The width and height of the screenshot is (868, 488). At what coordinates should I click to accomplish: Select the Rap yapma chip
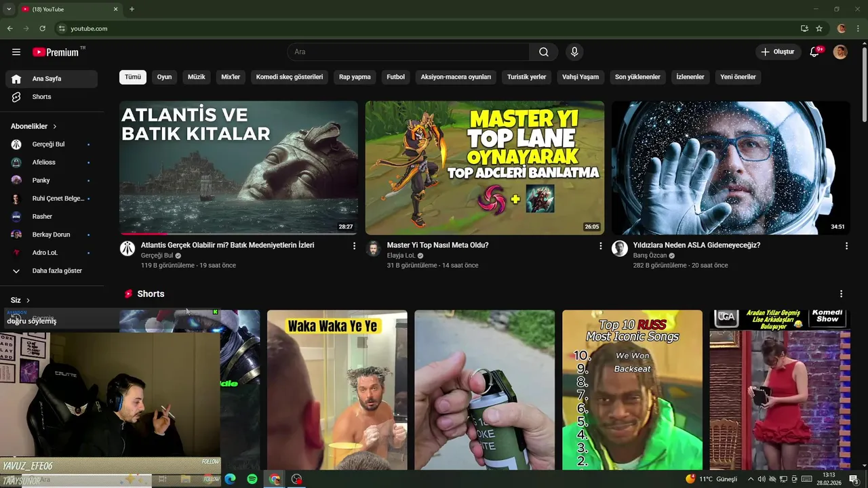point(355,77)
